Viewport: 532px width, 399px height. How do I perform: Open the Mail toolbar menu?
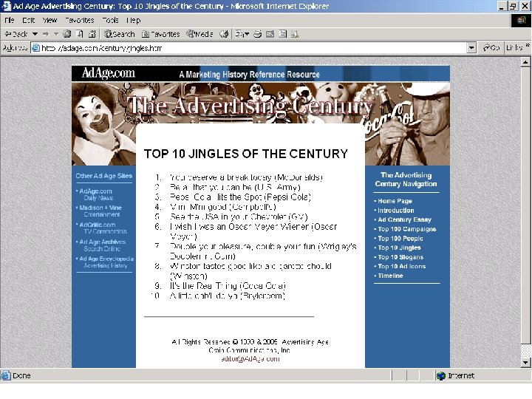[x=242, y=34]
